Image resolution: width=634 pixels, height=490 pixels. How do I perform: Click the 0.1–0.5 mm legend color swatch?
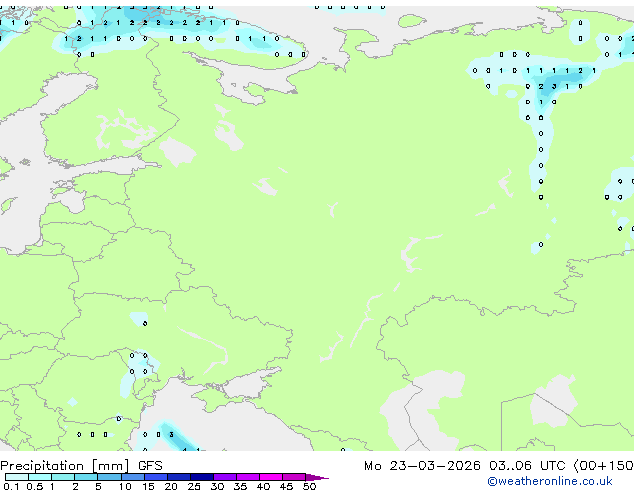[17, 477]
